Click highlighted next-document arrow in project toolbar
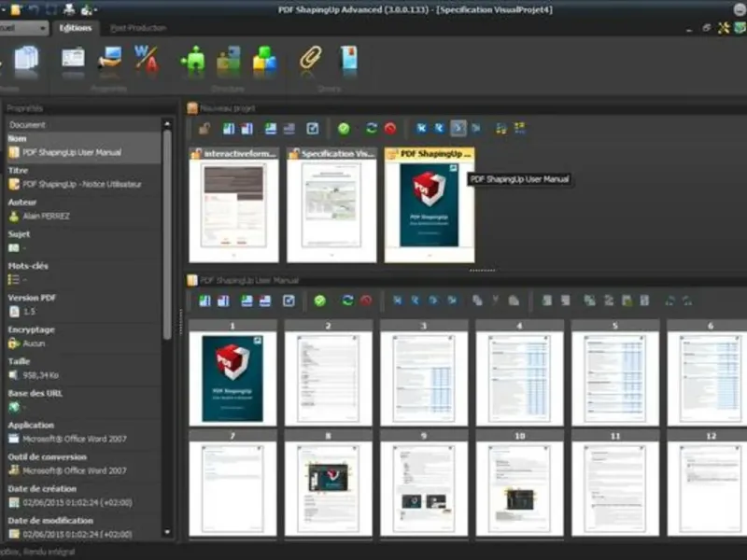Screen dimensions: 747x560 (458, 128)
